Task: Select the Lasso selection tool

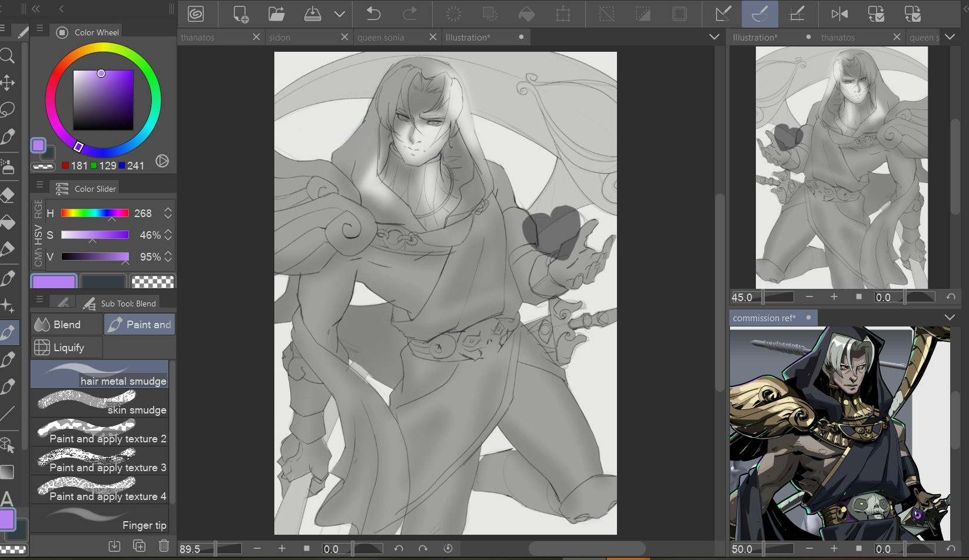Action: [7, 109]
